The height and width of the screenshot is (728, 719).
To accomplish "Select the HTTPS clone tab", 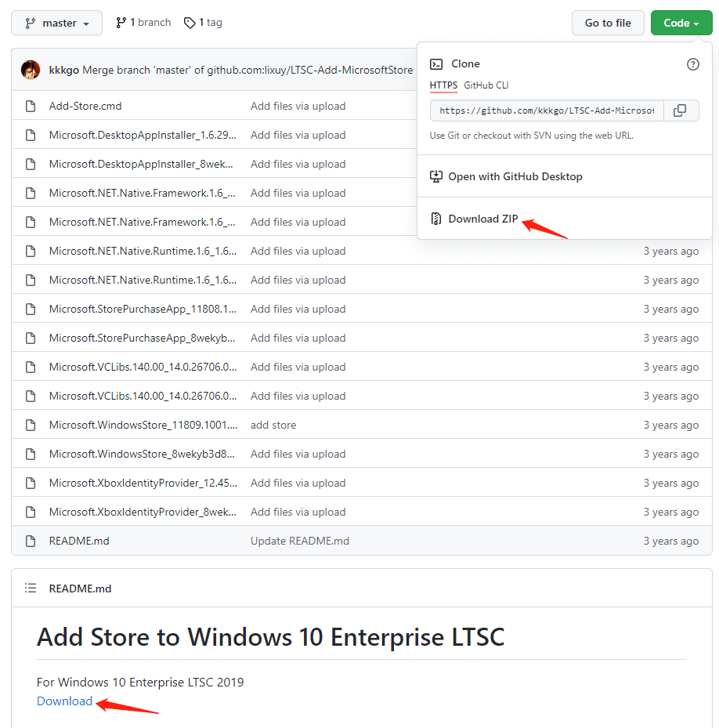I will pos(443,85).
